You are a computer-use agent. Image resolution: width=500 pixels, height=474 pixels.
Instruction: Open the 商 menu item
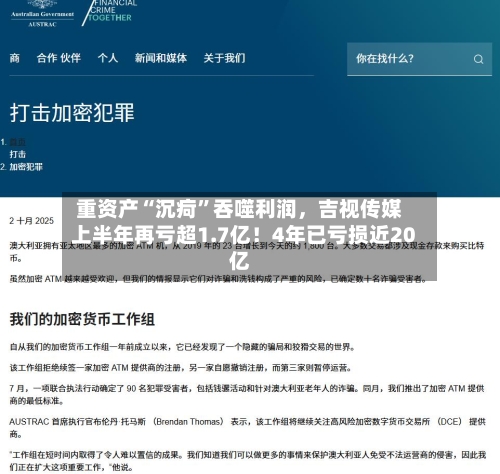(14, 58)
